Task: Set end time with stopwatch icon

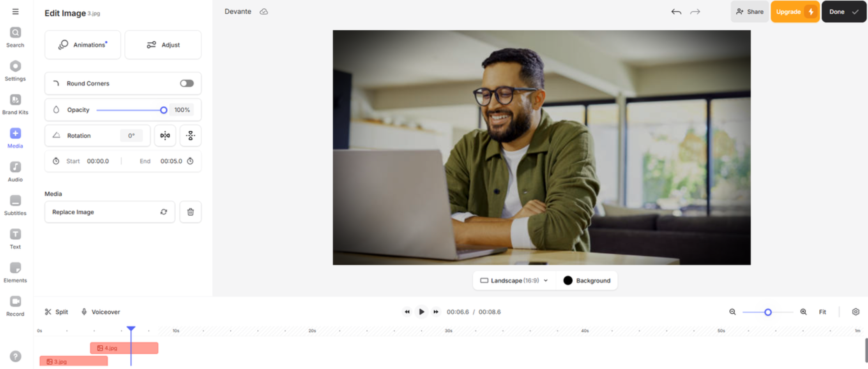Action: point(190,161)
